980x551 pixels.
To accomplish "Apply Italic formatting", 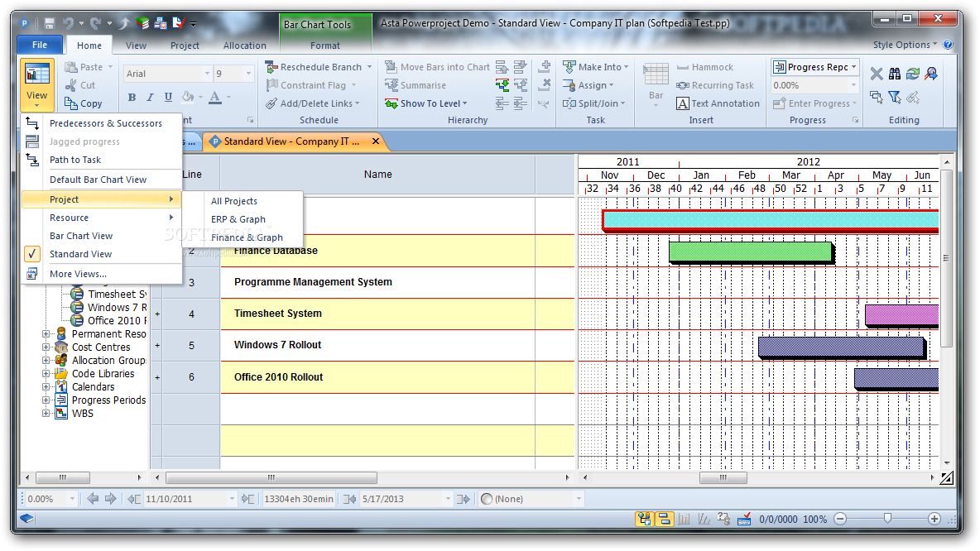I will coord(150,97).
